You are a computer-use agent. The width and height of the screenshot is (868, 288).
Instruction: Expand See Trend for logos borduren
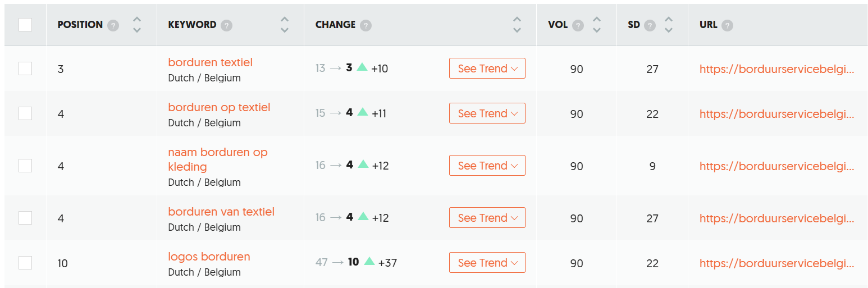coord(487,263)
